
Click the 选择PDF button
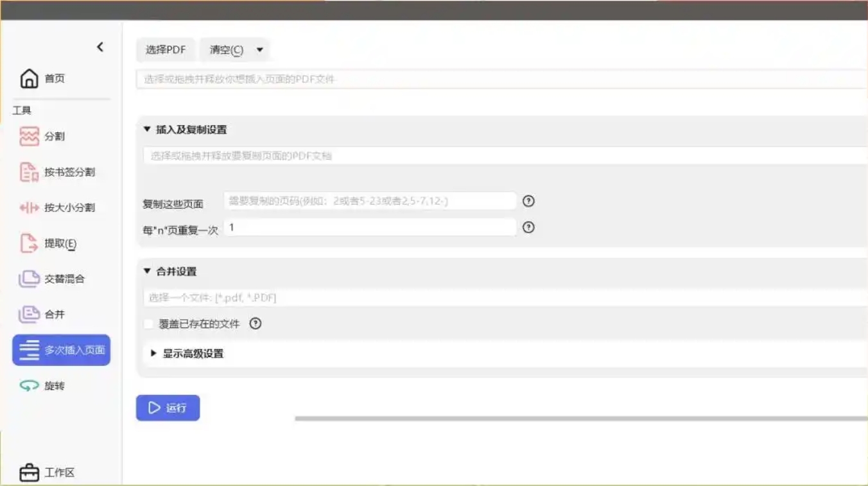166,50
